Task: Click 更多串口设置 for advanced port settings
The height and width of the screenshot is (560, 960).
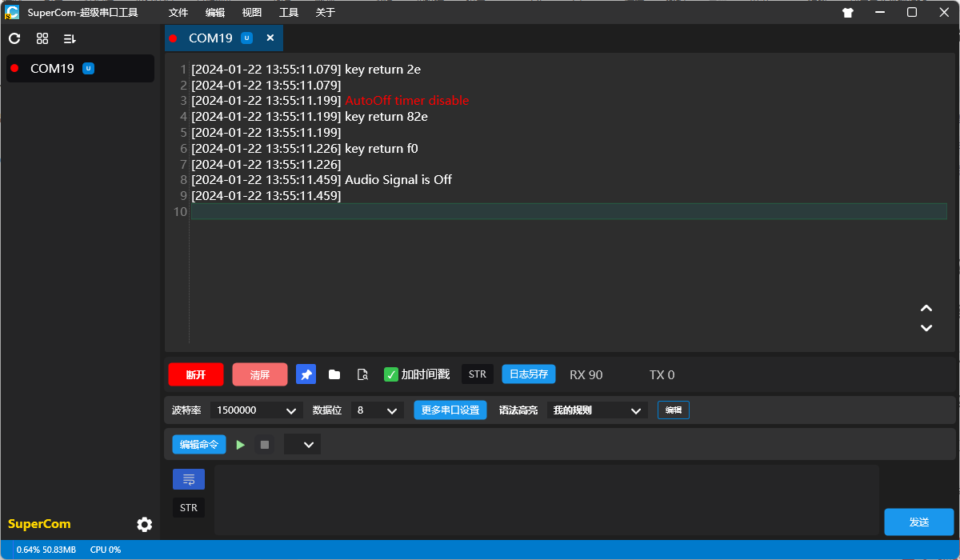Action: coord(450,410)
